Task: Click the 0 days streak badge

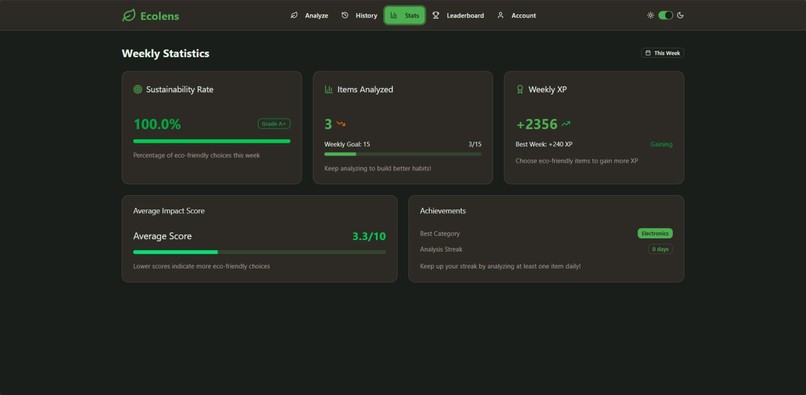Action: pyautogui.click(x=660, y=249)
